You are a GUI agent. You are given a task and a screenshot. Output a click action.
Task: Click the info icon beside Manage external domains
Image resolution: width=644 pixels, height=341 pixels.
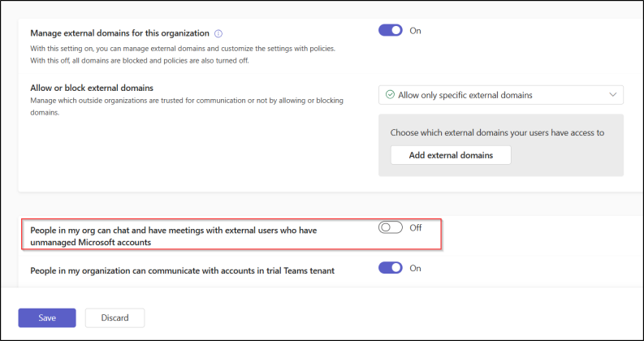tap(218, 33)
